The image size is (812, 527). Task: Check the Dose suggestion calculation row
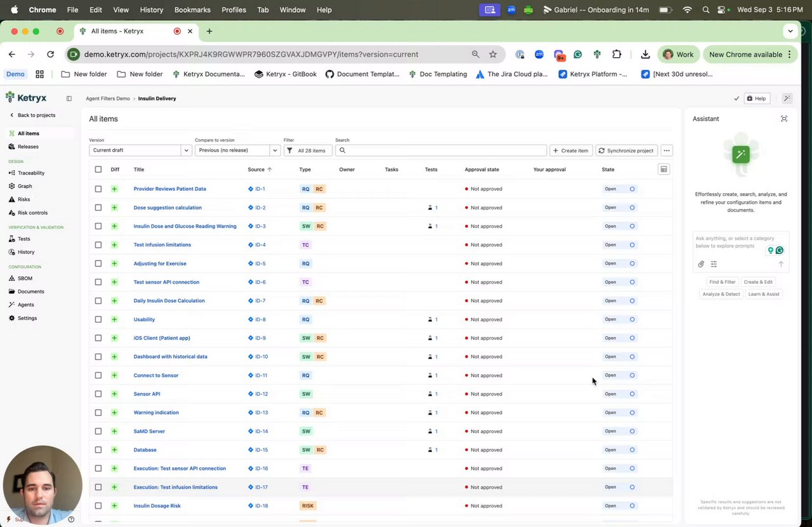(x=98, y=208)
